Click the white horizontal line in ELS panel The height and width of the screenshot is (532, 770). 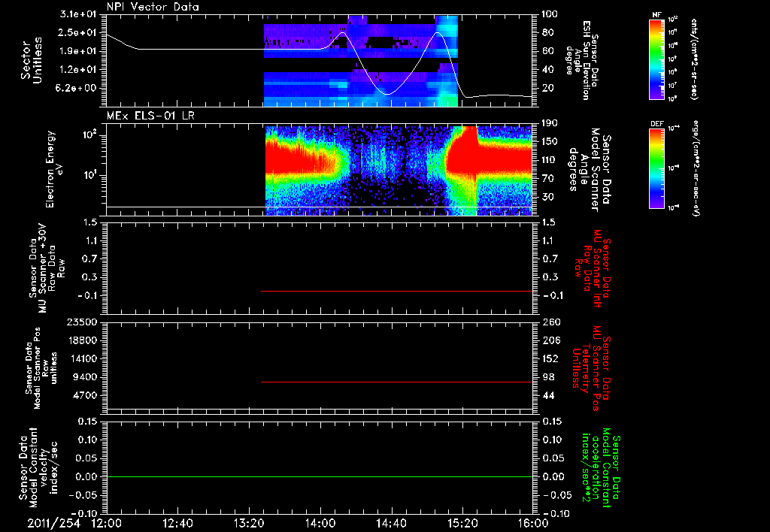tap(320, 207)
